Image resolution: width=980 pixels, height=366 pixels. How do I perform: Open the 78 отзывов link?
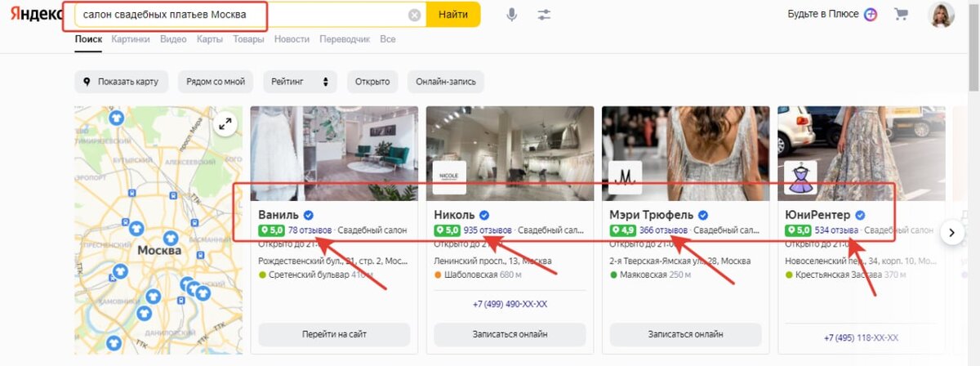pos(310,230)
